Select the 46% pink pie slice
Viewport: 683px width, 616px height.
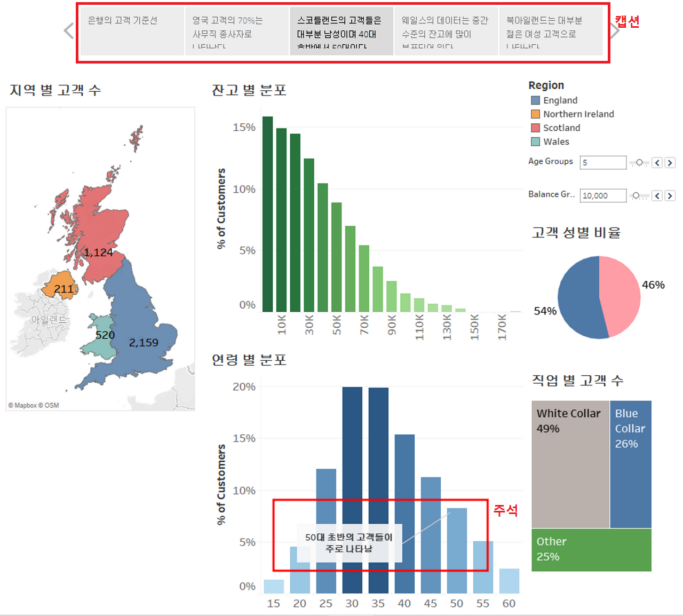622,294
